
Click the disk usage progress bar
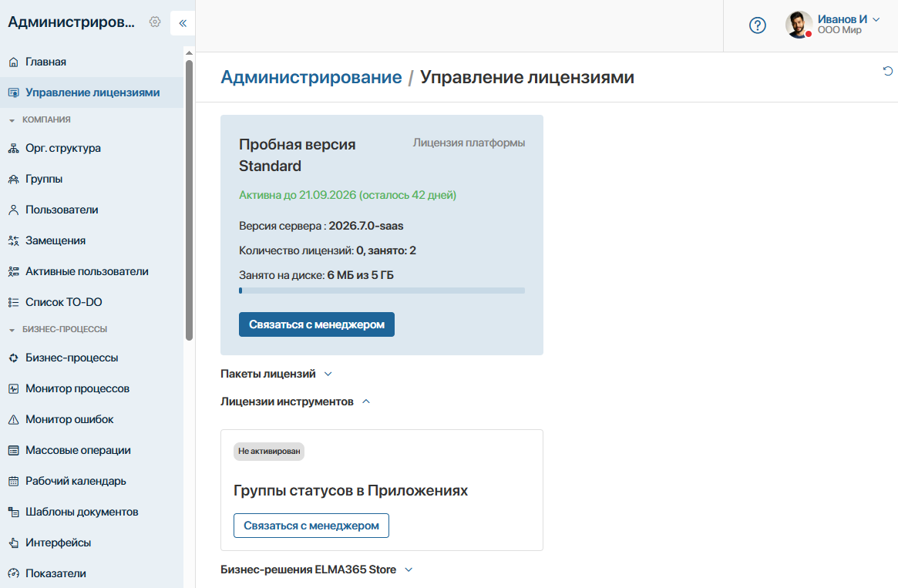[382, 291]
